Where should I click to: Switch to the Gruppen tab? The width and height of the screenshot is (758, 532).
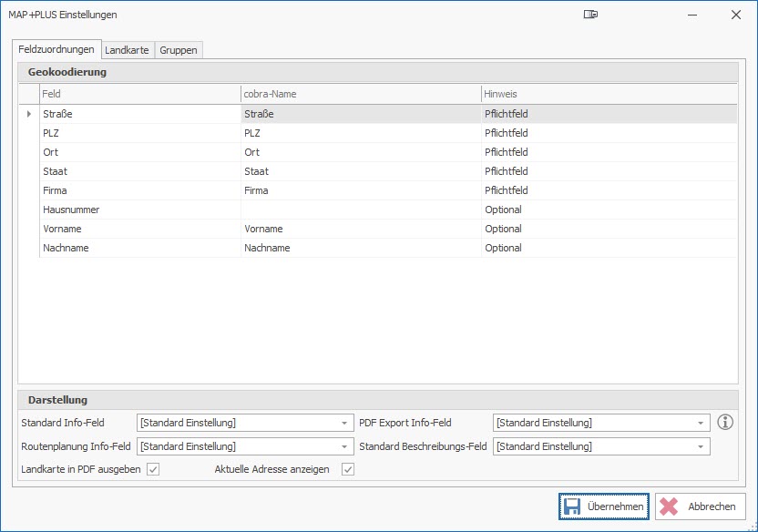[x=179, y=50]
